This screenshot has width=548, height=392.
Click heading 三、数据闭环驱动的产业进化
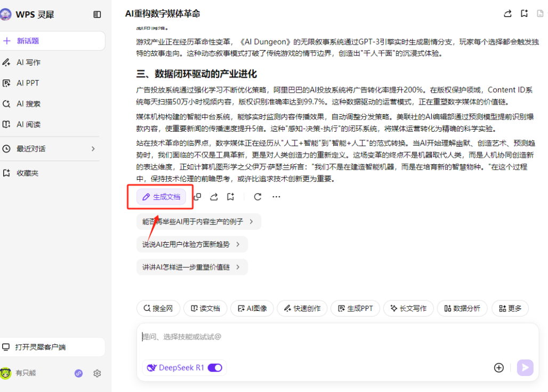coord(196,74)
